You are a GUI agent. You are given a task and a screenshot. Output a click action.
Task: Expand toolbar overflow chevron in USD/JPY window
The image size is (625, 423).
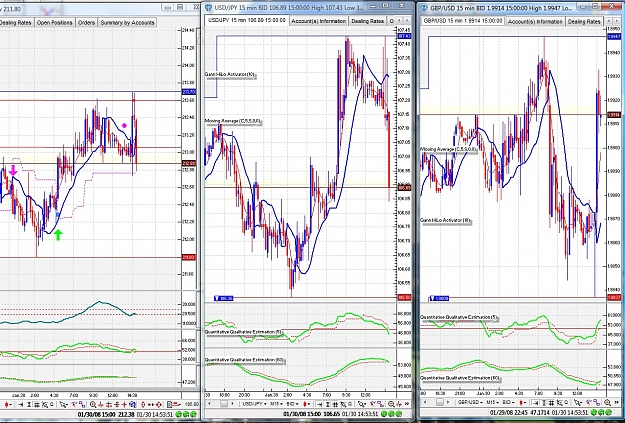coord(407,404)
